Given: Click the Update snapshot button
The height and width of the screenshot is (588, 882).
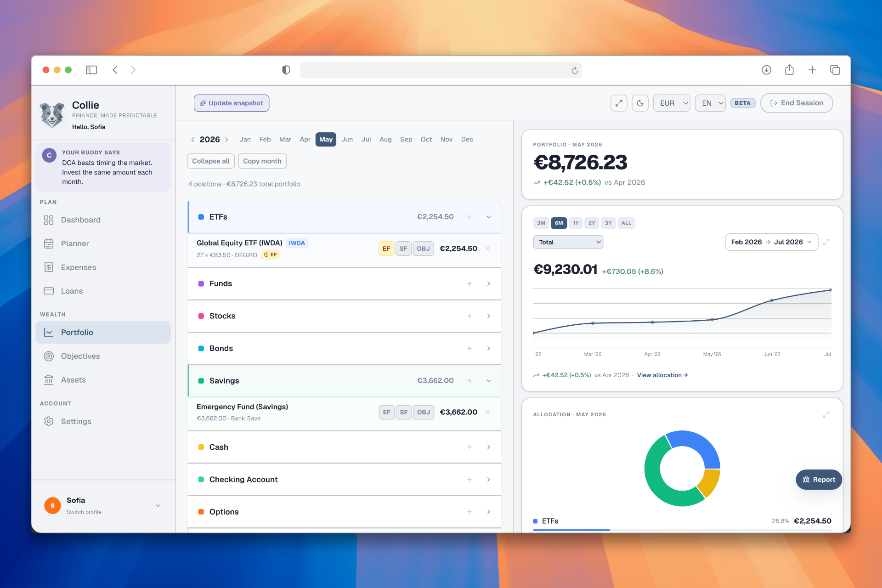Looking at the screenshot, I should point(232,103).
